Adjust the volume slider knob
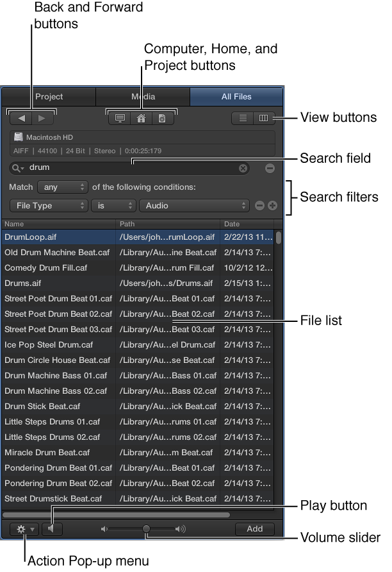 [x=146, y=528]
